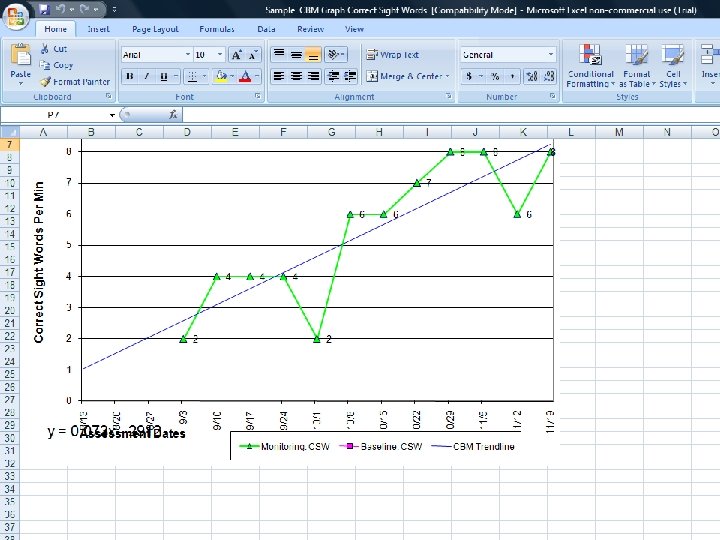This screenshot has height=540, width=720.
Task: Click Merge & Center button
Action: click(x=404, y=76)
